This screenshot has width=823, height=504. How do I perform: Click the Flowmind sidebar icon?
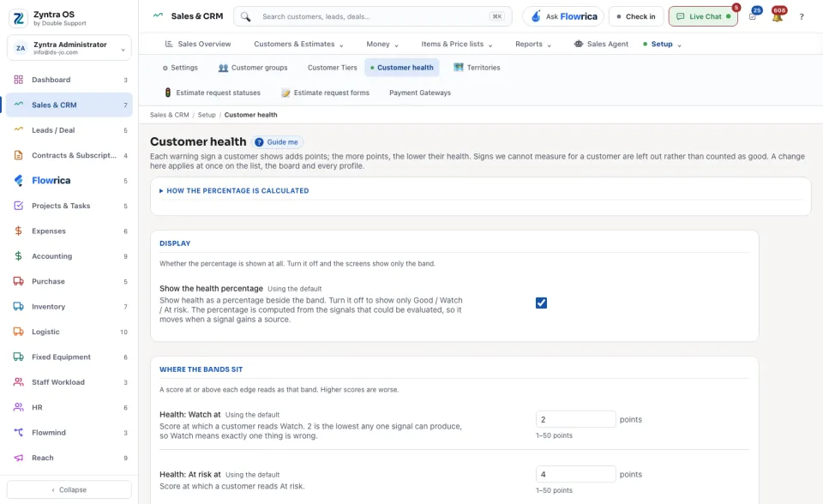18,433
